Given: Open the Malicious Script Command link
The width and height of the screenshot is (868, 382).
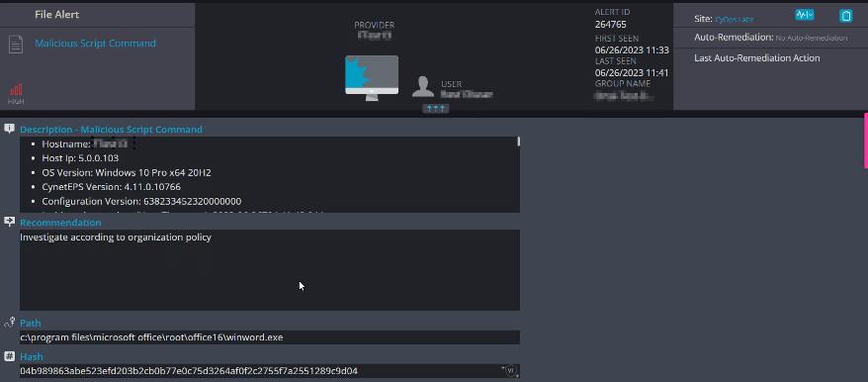Looking at the screenshot, I should [x=95, y=44].
